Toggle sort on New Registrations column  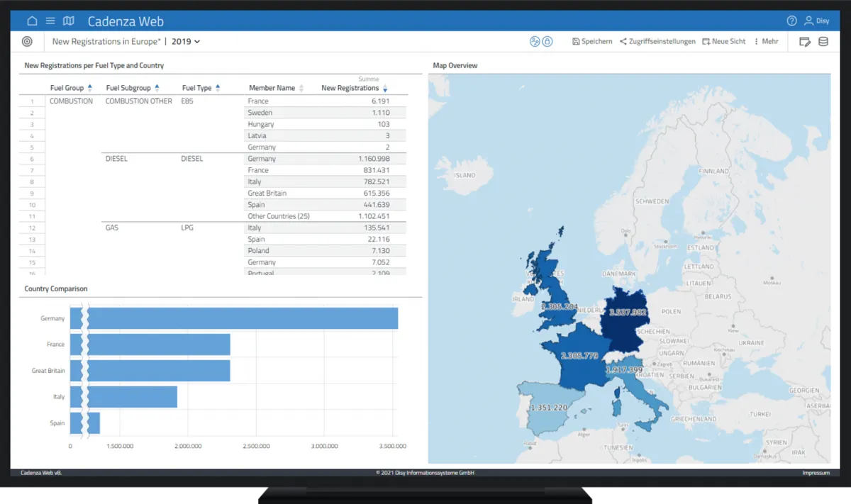[385, 89]
